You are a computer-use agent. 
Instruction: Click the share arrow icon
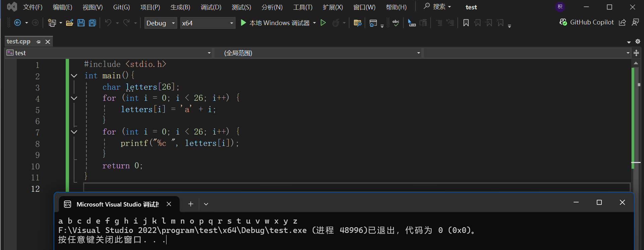tap(622, 22)
